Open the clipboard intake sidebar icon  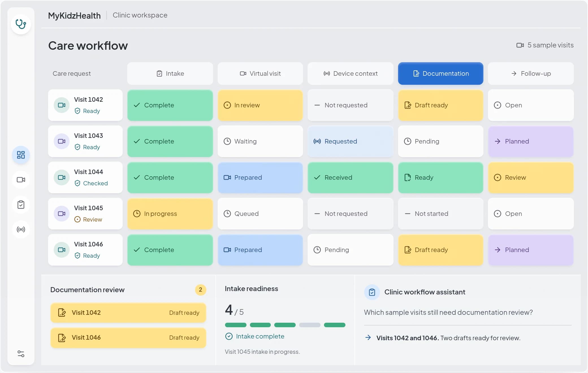21,205
